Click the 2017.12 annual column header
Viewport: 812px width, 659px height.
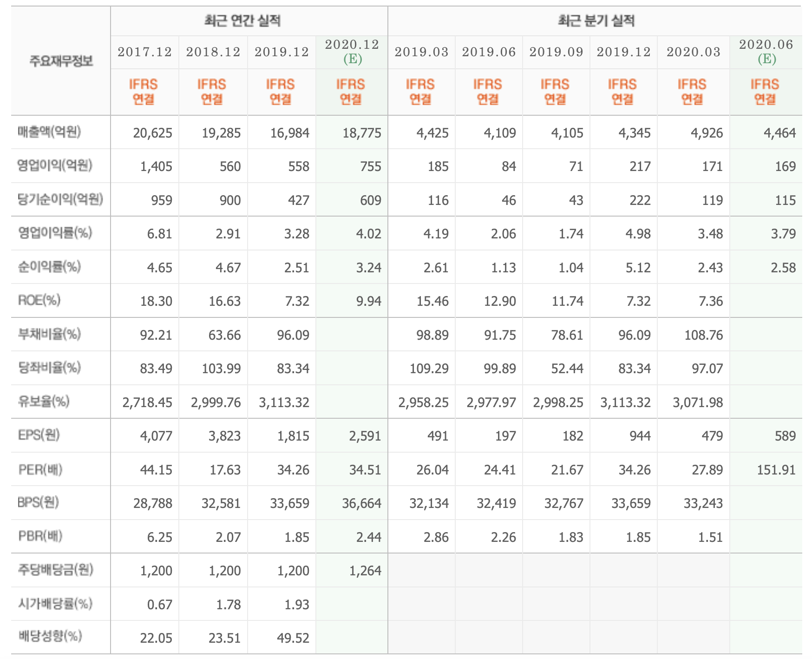pos(144,52)
